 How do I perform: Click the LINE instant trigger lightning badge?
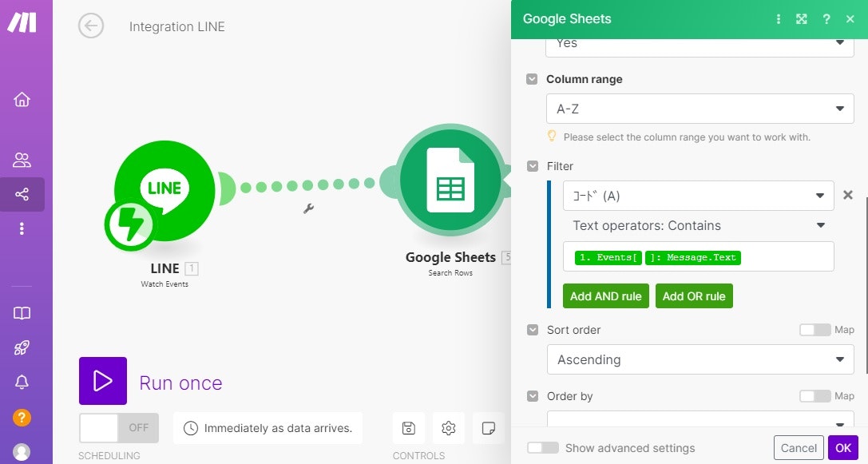130,224
